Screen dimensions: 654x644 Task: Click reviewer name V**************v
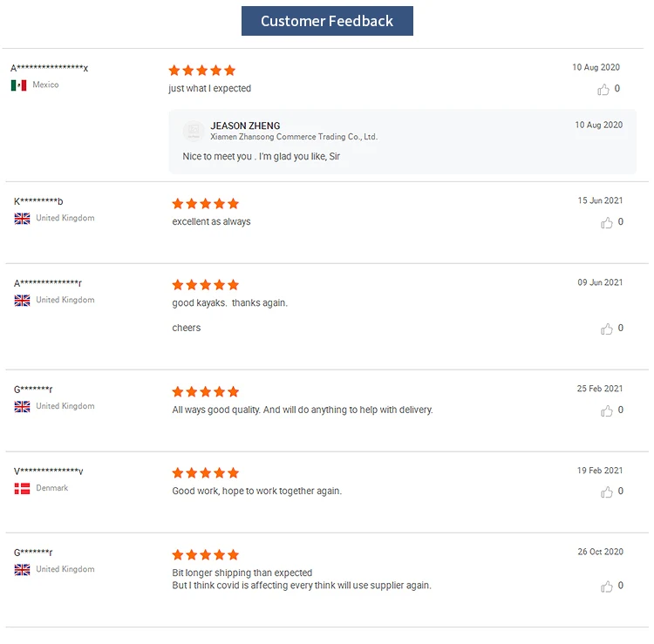(x=48, y=471)
